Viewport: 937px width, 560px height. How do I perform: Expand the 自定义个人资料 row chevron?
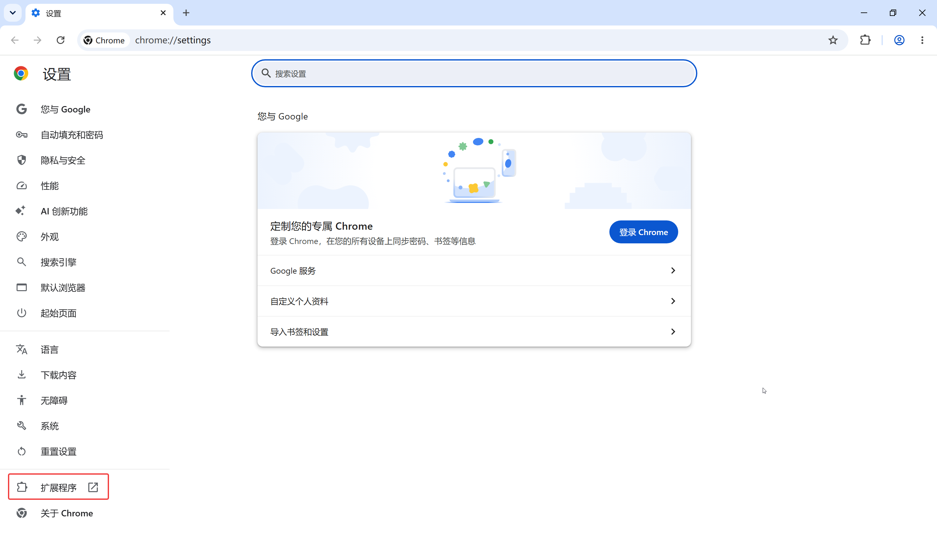point(673,301)
